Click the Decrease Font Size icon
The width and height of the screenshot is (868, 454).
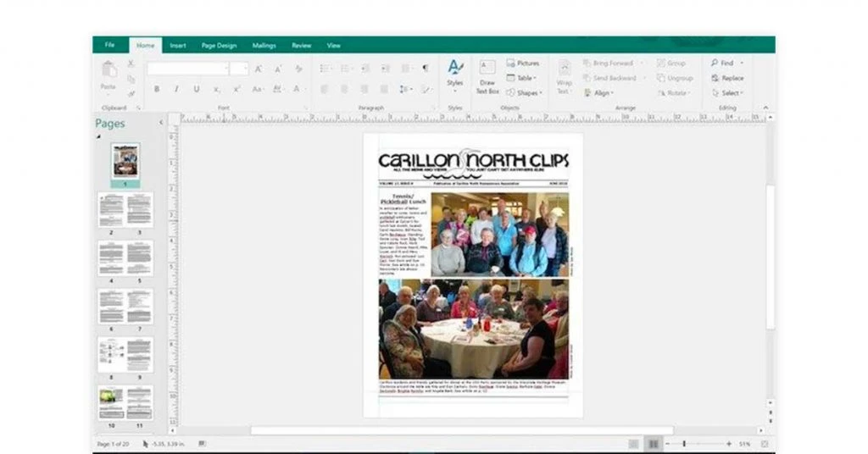pos(278,69)
